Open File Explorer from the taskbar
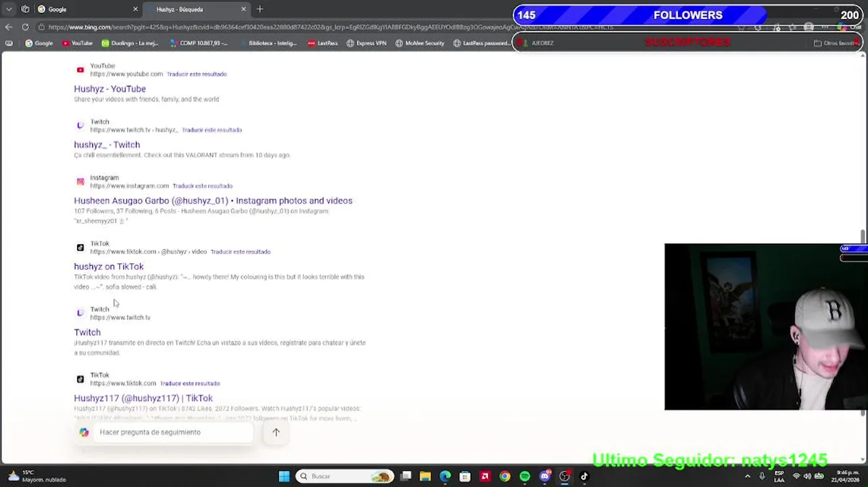Viewport: 868px width, 487px height. pyautogui.click(x=425, y=476)
